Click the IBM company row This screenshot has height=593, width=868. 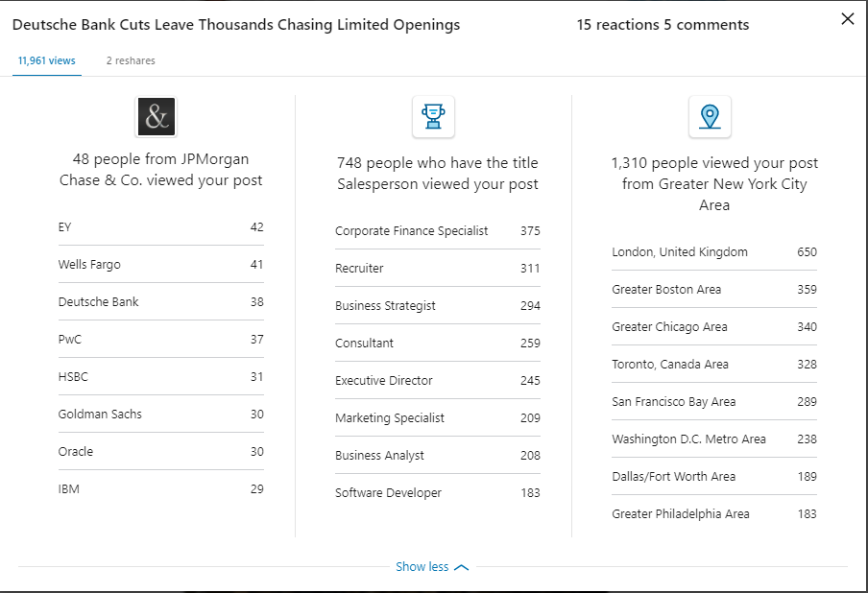(160, 489)
